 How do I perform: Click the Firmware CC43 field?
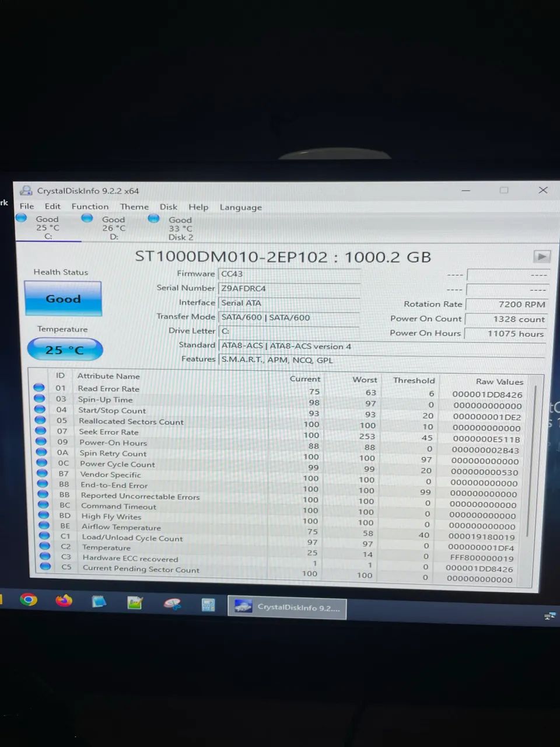[289, 274]
